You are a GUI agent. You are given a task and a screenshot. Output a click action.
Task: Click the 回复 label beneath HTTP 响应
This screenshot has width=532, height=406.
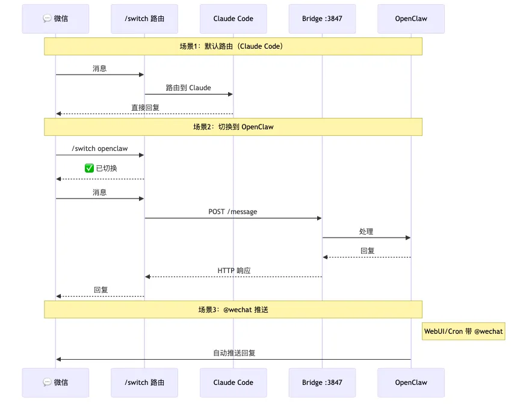point(101,290)
